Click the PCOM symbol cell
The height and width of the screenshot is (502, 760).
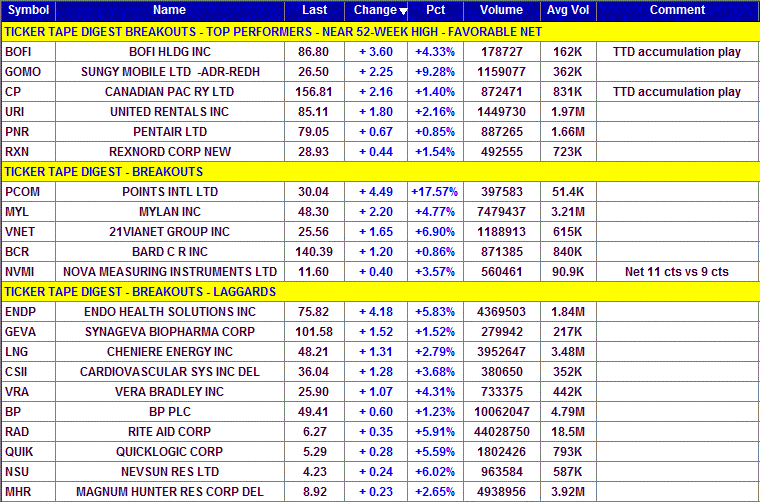(28, 192)
